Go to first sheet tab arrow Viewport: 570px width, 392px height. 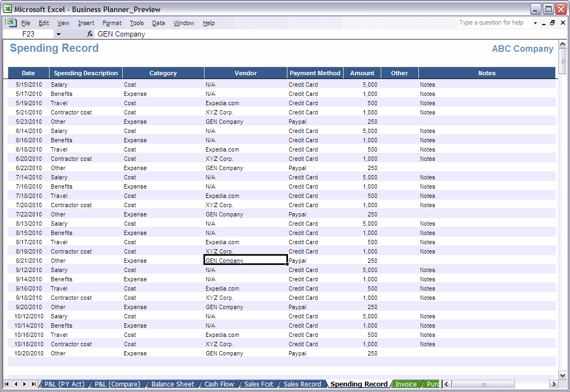[x=7, y=384]
